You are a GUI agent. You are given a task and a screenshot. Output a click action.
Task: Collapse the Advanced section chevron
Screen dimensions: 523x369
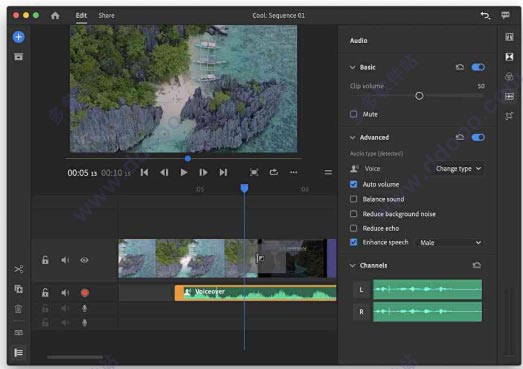pyautogui.click(x=353, y=137)
